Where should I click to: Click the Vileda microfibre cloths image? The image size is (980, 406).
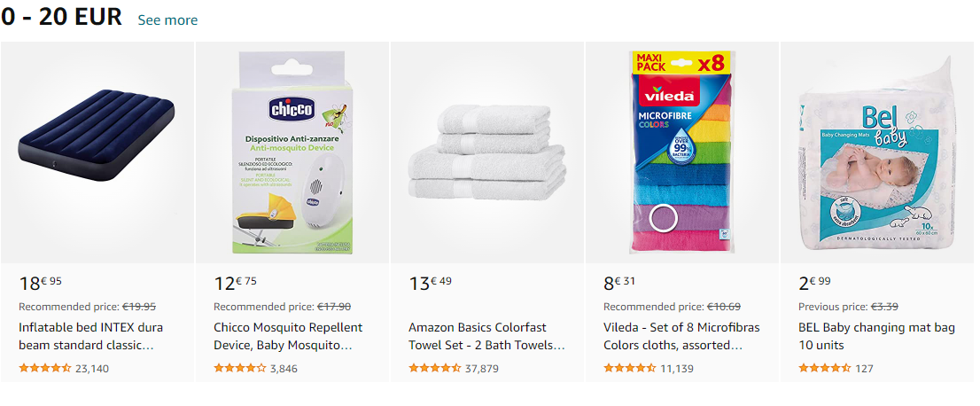click(x=682, y=152)
